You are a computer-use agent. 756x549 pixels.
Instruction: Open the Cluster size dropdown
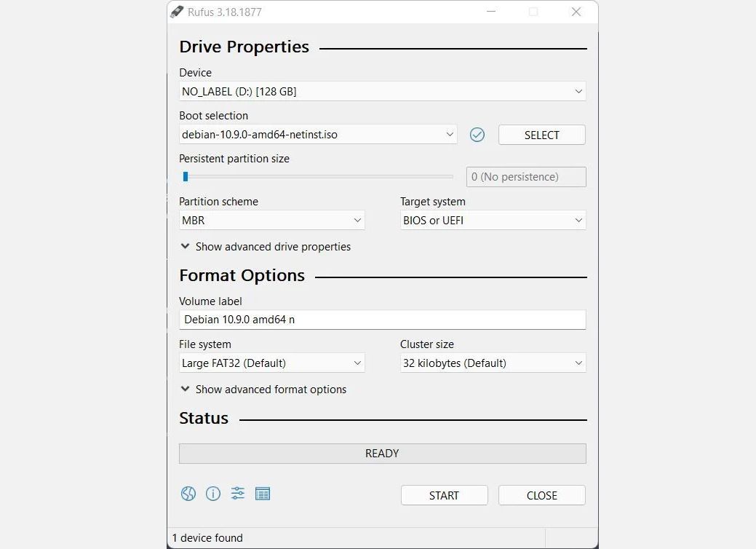493,363
